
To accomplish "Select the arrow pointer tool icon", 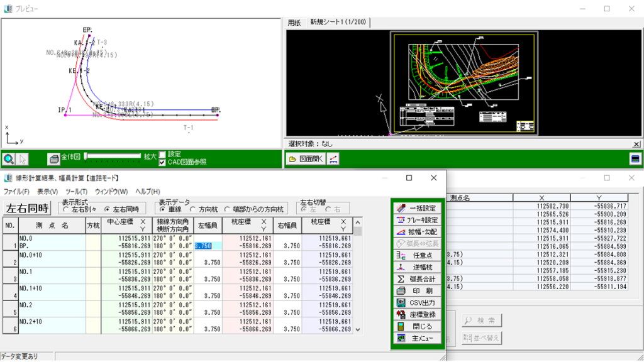I will click(x=23, y=159).
